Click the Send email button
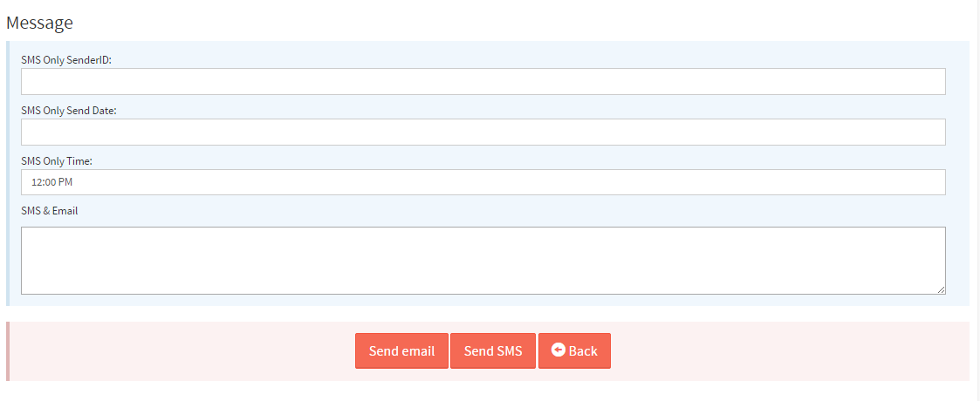Image resolution: width=980 pixels, height=401 pixels. click(401, 351)
